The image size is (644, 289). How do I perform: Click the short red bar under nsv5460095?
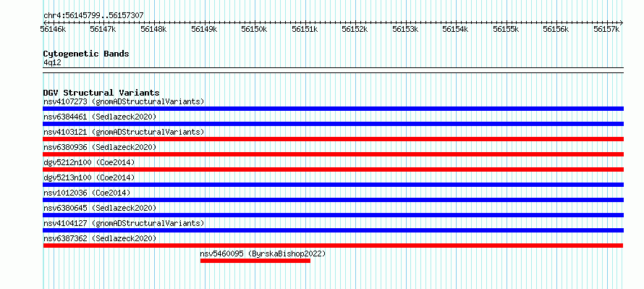[x=255, y=261]
